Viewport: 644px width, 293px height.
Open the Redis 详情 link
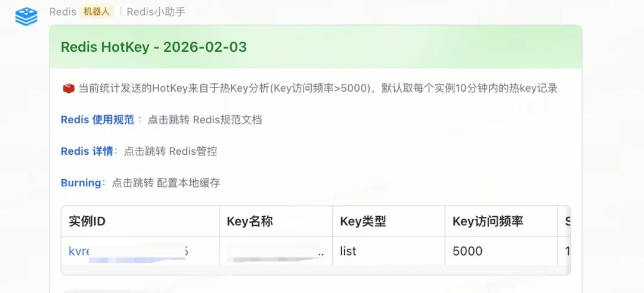pyautogui.click(x=86, y=151)
